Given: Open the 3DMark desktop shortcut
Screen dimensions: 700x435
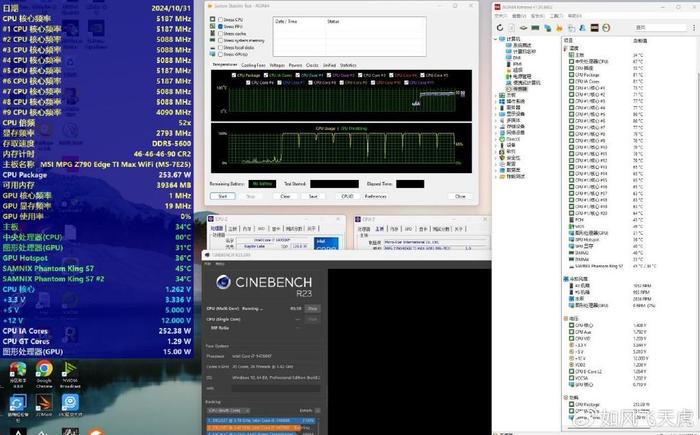Looking at the screenshot, I should 44,405.
